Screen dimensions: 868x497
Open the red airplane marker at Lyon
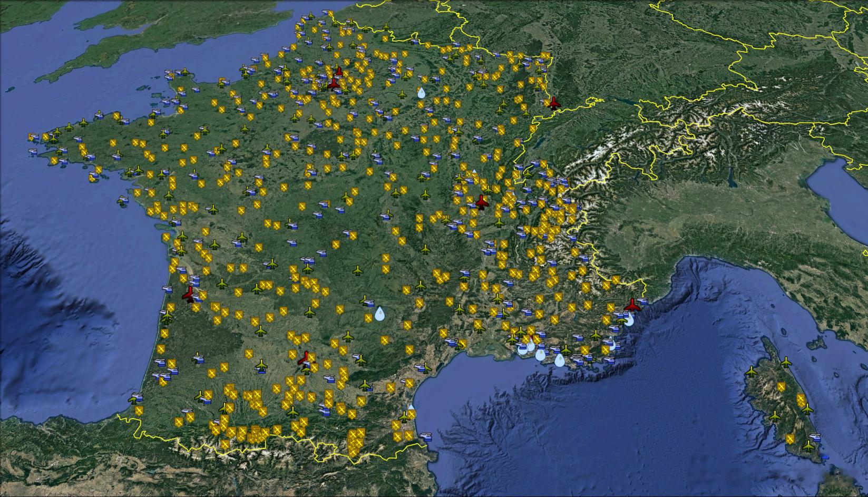482,202
